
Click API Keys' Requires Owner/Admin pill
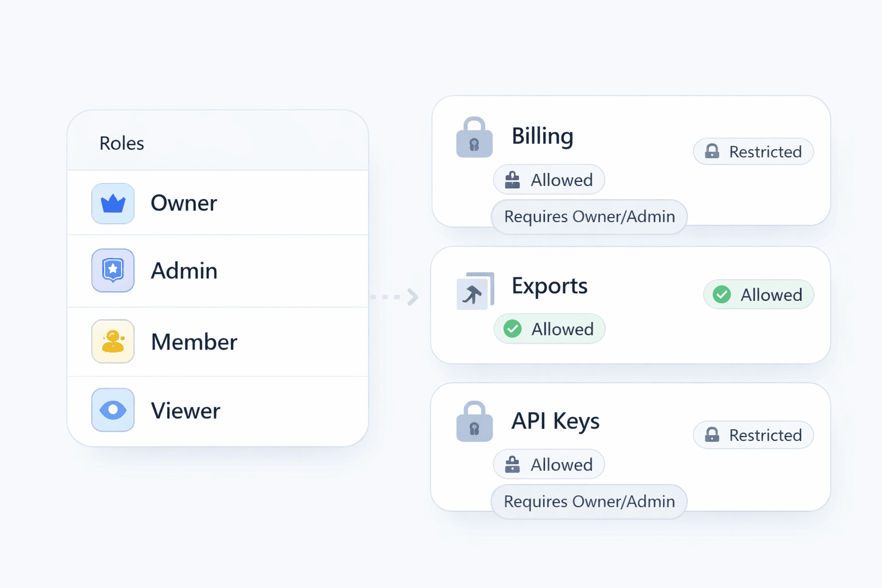(x=589, y=502)
